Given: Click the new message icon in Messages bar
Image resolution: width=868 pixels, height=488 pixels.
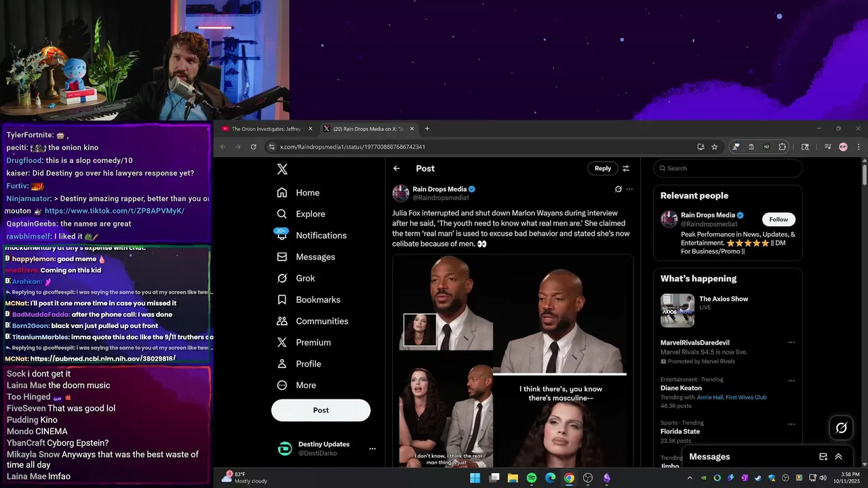Looking at the screenshot, I should (823, 457).
